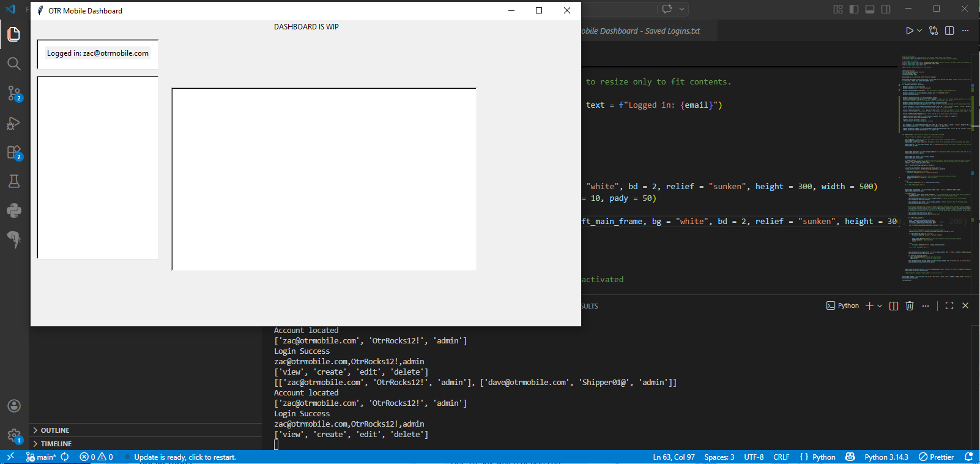
Task: Open the Run and Debug view
Action: pyautogui.click(x=13, y=122)
